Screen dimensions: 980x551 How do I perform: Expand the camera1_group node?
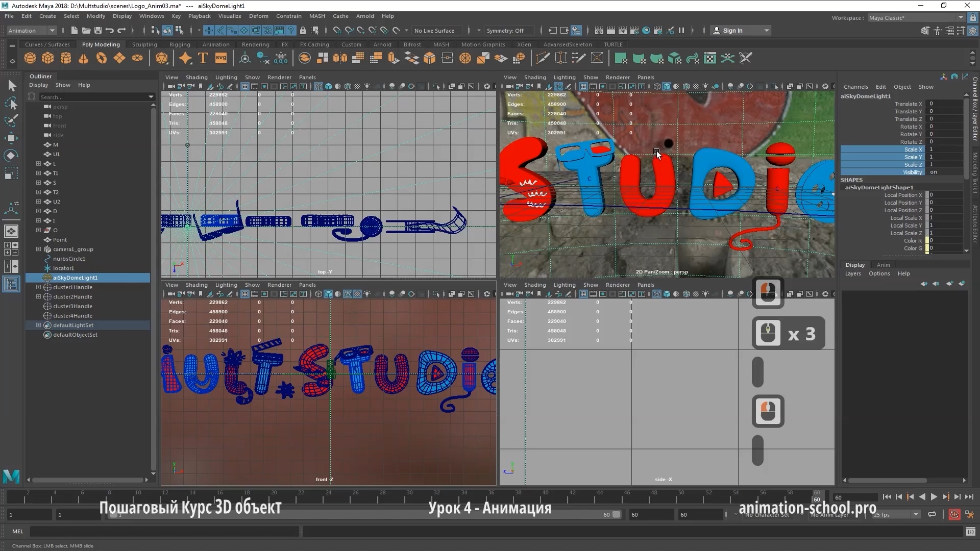click(38, 249)
